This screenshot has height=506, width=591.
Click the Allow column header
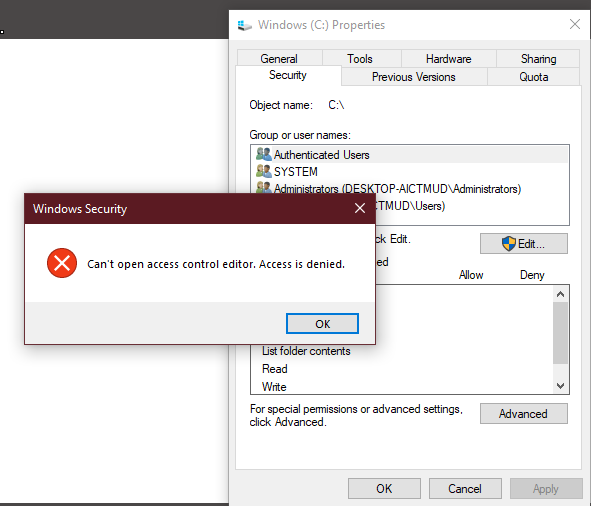471,275
